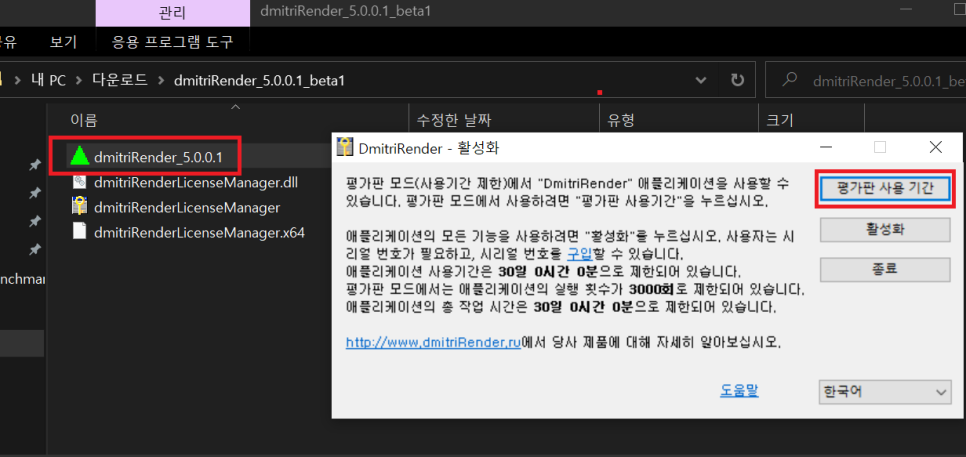966x457 pixels.
Task: Click the 평가판 사용 기간 button
Action: coord(885,190)
